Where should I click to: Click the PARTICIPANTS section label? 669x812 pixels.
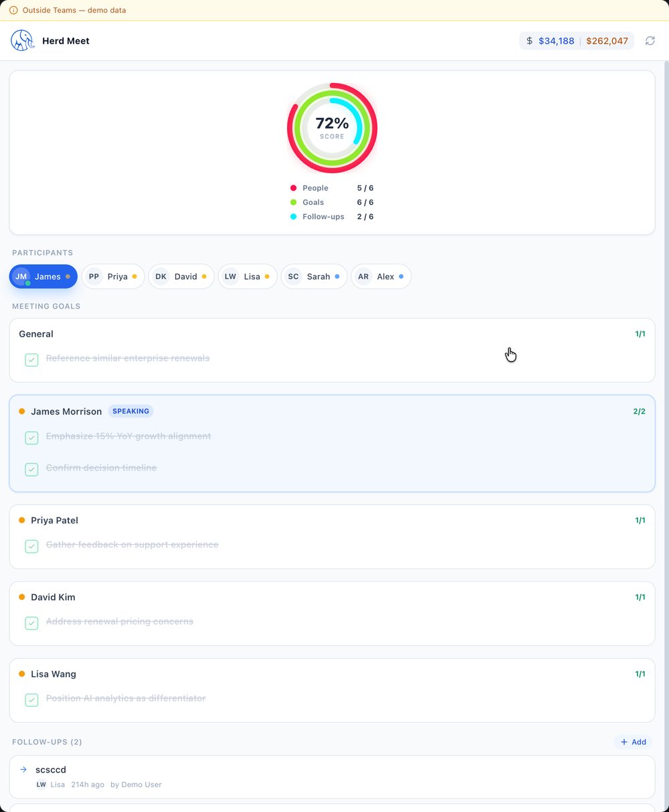43,253
